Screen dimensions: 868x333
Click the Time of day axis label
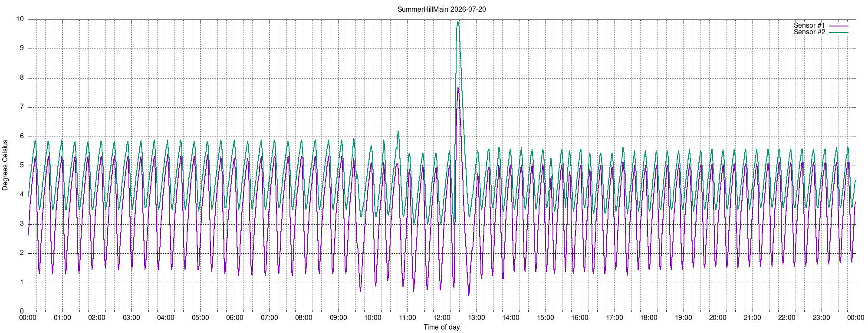click(441, 327)
